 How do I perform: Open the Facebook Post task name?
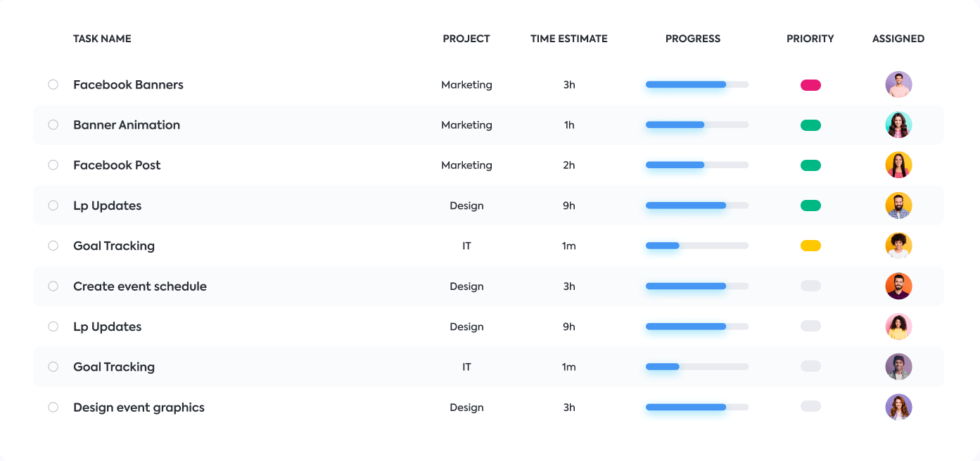click(117, 165)
